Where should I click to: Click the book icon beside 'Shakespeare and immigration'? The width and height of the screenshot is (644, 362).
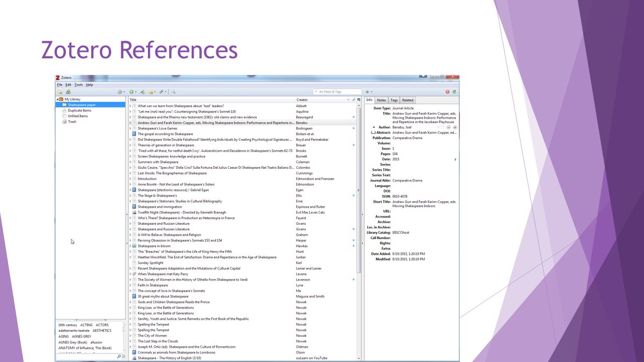[x=134, y=207]
